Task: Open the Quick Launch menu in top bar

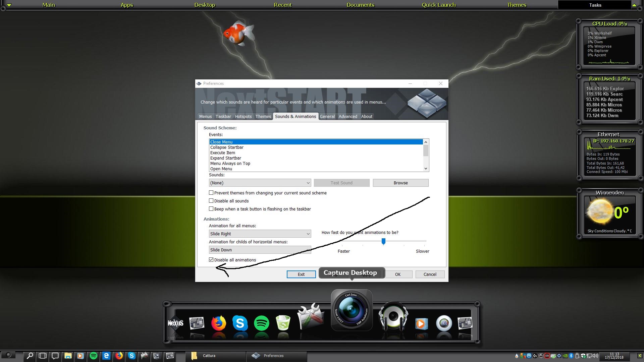Action: [x=438, y=5]
